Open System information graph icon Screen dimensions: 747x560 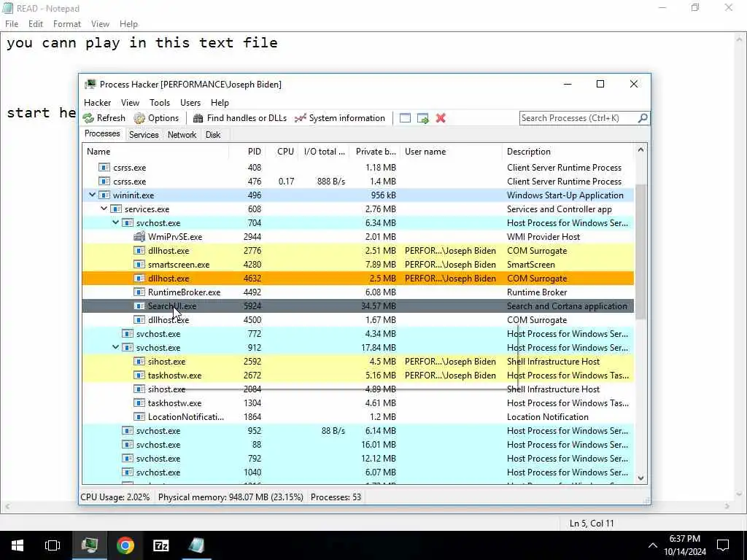tap(300, 118)
